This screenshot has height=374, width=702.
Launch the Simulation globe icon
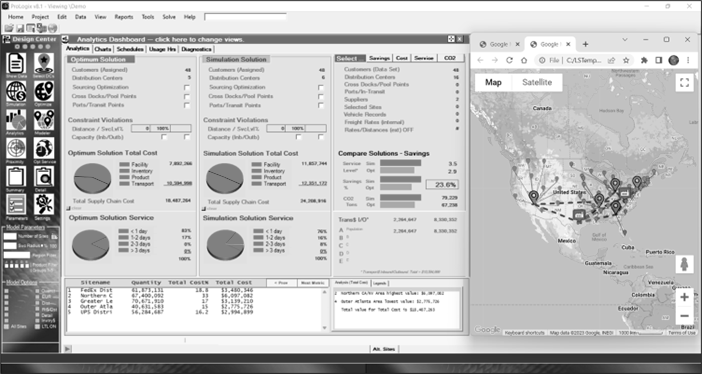(x=16, y=92)
